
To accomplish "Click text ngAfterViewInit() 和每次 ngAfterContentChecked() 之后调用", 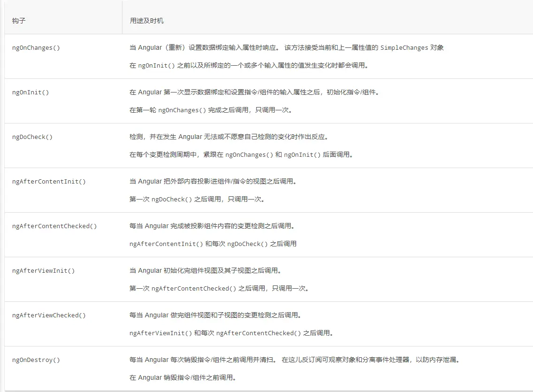I will pyautogui.click(x=231, y=333).
